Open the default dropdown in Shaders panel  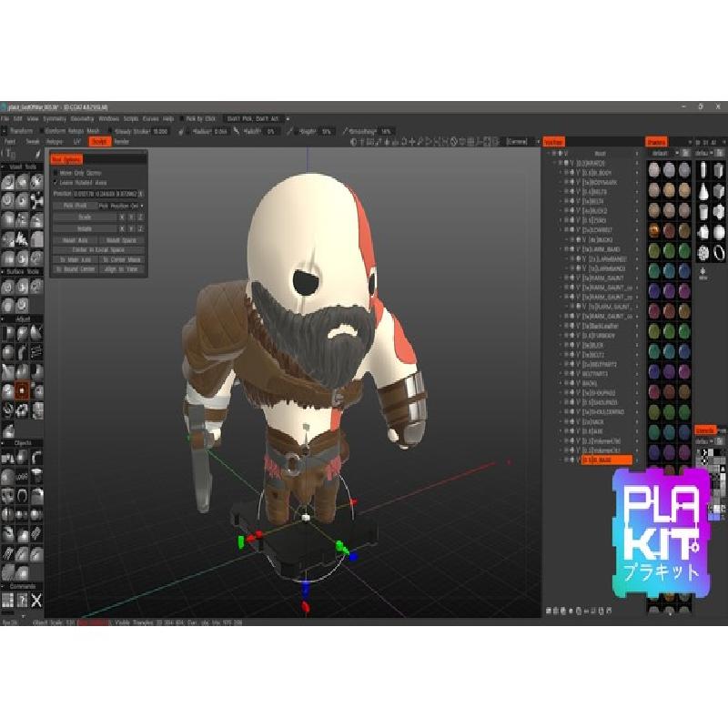(x=664, y=153)
